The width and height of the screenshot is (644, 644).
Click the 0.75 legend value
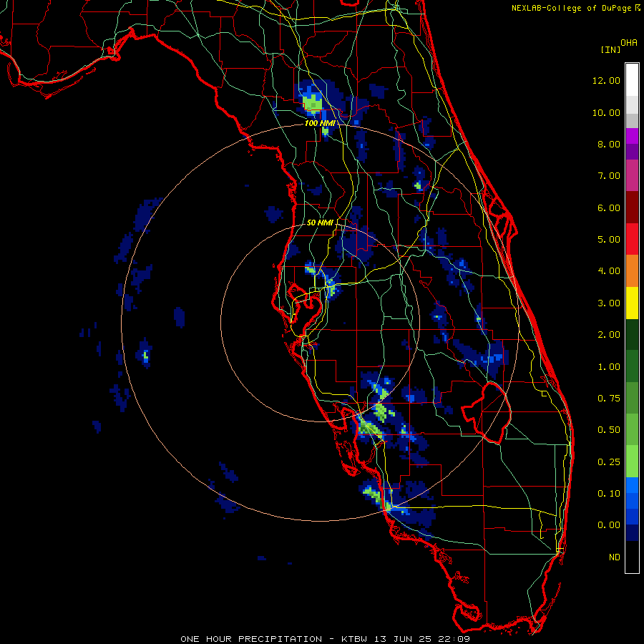pos(609,399)
